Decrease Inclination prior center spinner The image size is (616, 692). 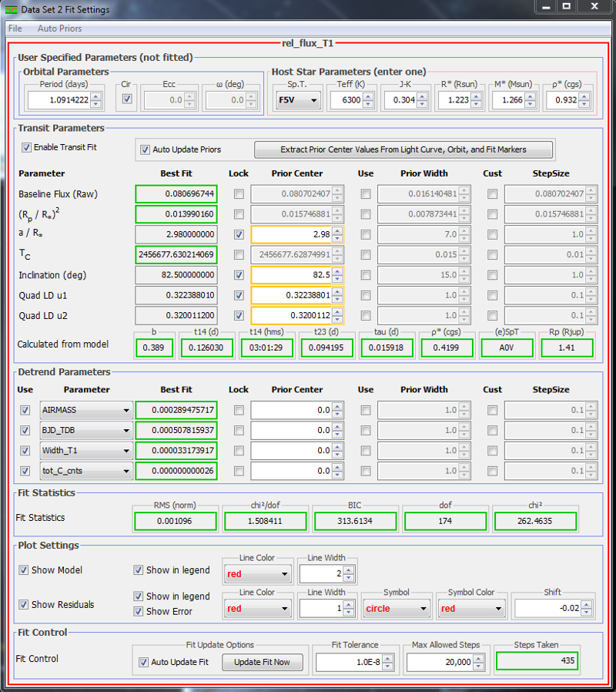click(339, 278)
